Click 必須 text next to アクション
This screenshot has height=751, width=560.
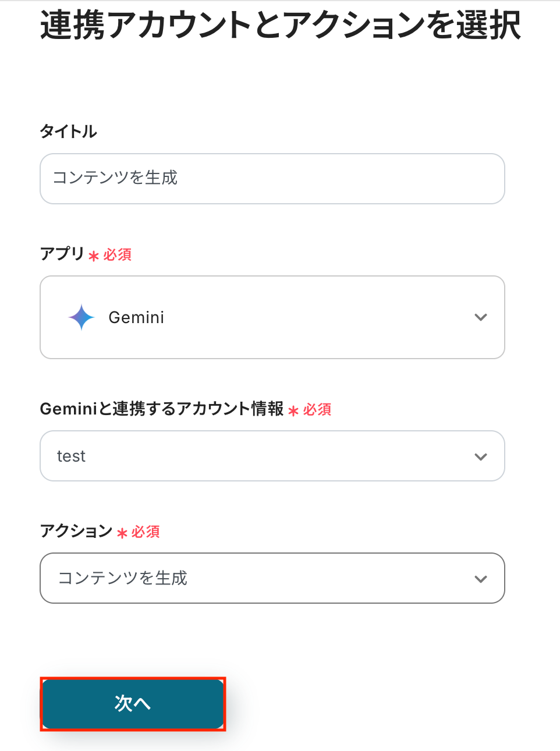pyautogui.click(x=146, y=532)
